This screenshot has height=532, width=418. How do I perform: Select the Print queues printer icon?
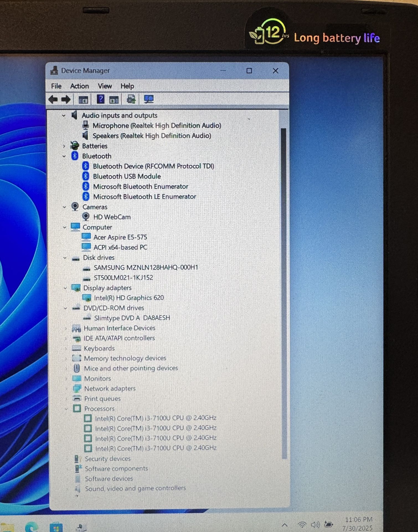click(77, 398)
